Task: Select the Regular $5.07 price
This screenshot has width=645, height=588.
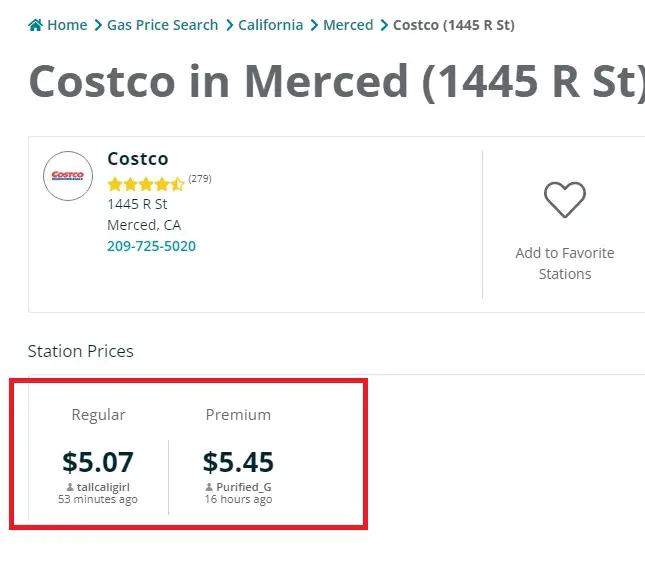Action: [98, 461]
